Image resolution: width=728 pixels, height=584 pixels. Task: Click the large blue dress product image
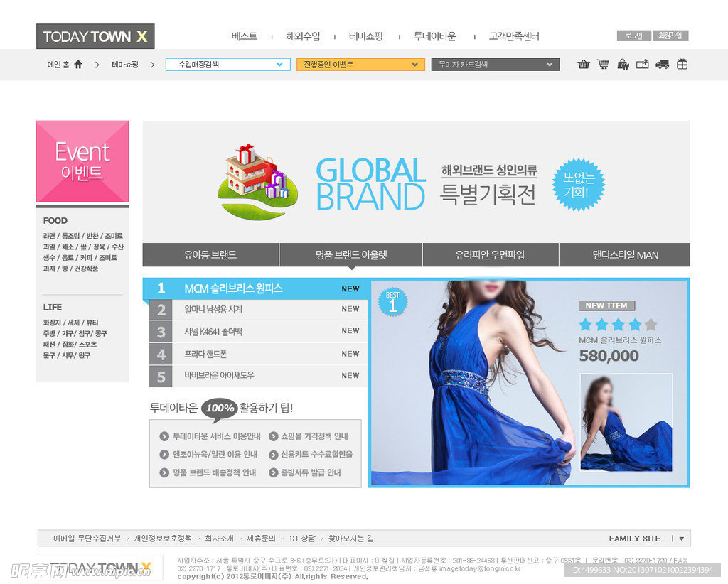click(473, 383)
